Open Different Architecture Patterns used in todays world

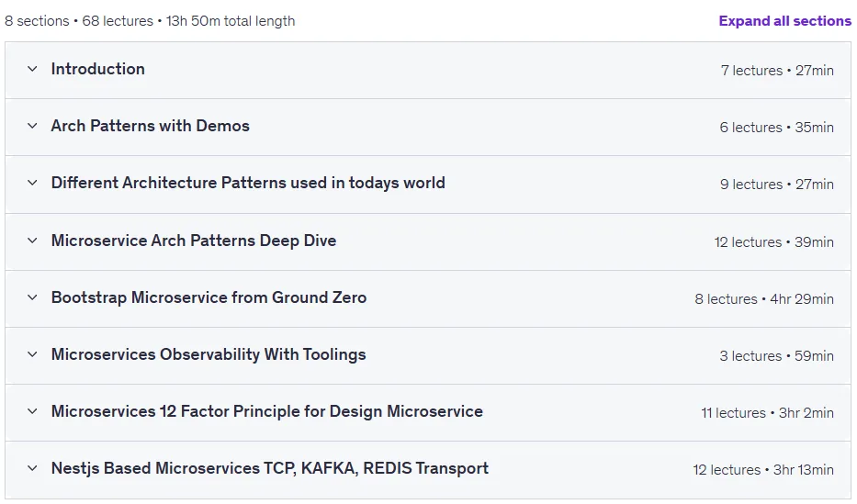click(248, 183)
